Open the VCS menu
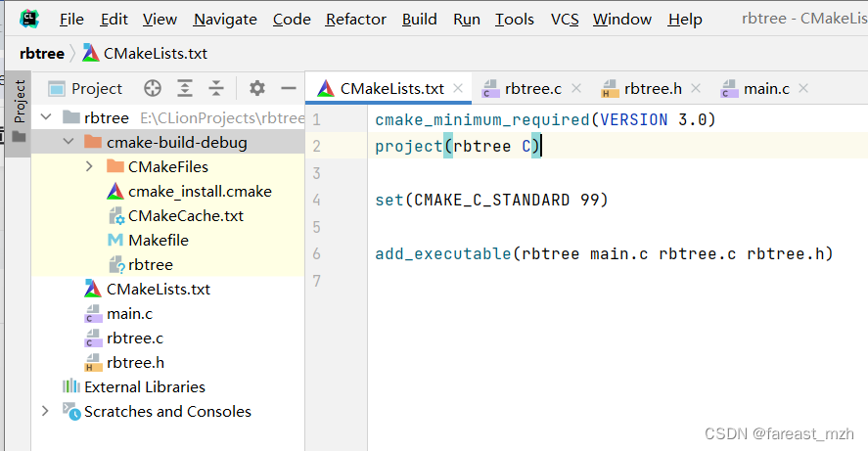Image resolution: width=868 pixels, height=451 pixels. tap(565, 19)
